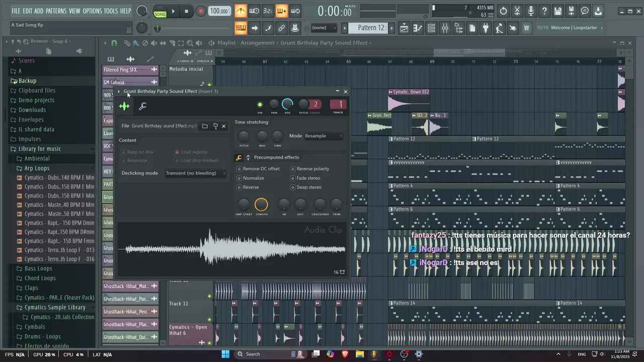
Task: Select the green waveform sample tab
Action: coord(124,106)
